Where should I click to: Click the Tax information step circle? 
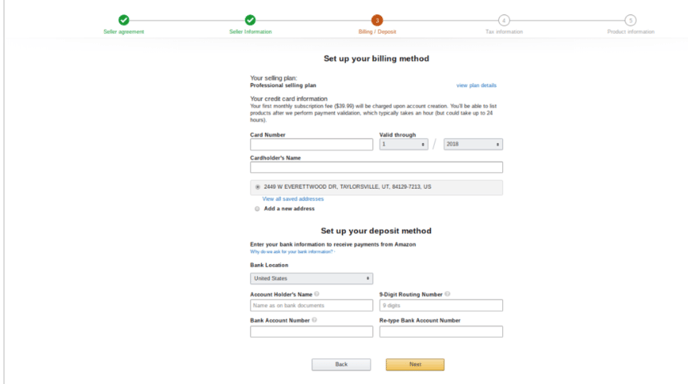504,20
